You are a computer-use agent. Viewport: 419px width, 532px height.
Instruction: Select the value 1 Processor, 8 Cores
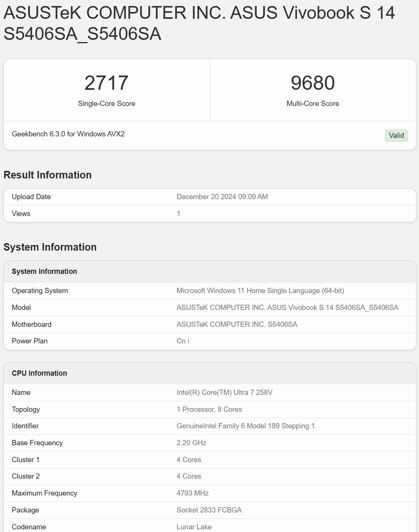point(209,410)
